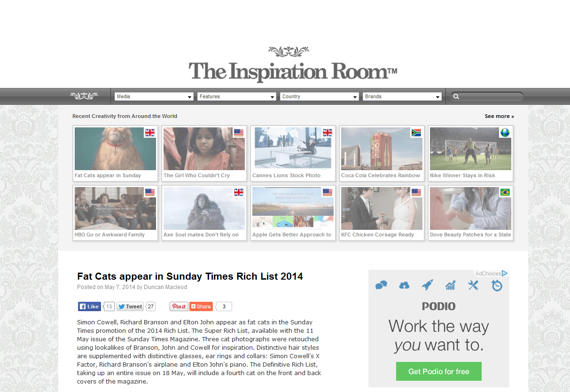
Task: Click the wrench tools icon in Podio ad
Action: pyautogui.click(x=473, y=285)
